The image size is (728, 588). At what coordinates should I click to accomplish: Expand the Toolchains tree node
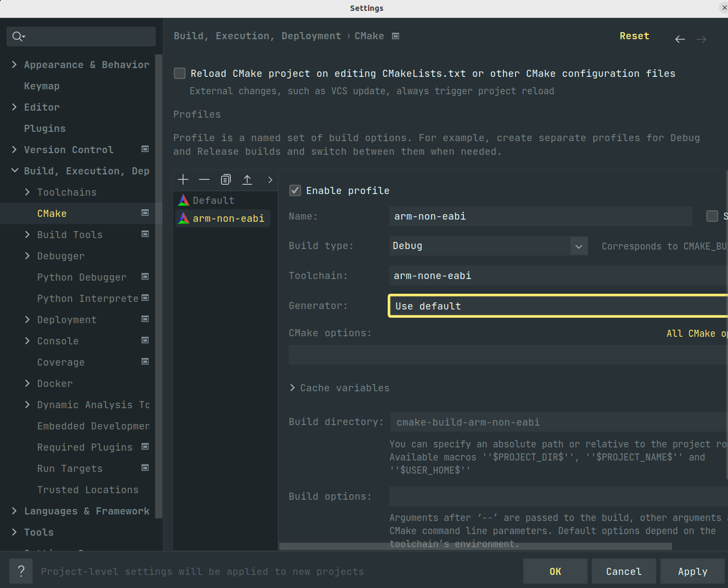[x=27, y=192]
